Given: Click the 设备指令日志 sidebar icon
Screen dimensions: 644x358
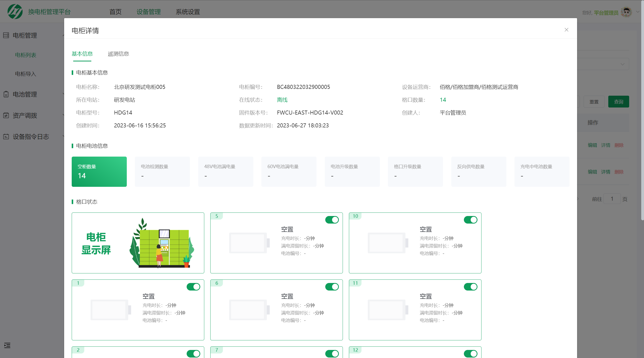Looking at the screenshot, I should (x=6, y=136).
